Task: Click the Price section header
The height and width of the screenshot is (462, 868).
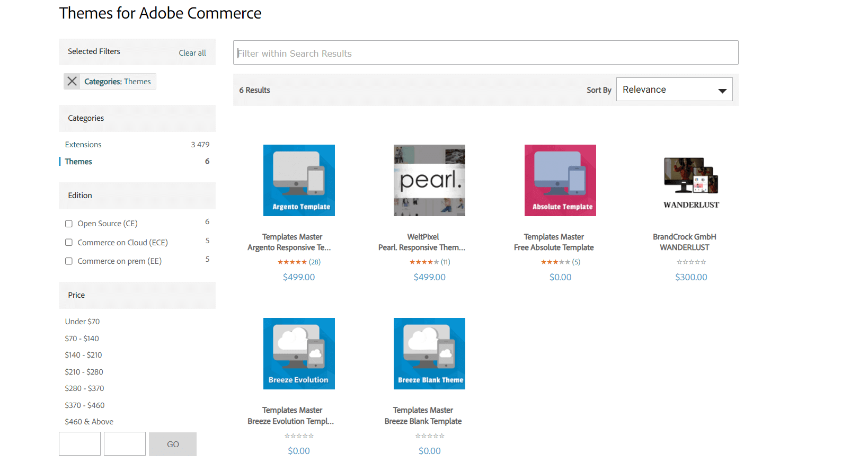Action: click(x=137, y=295)
